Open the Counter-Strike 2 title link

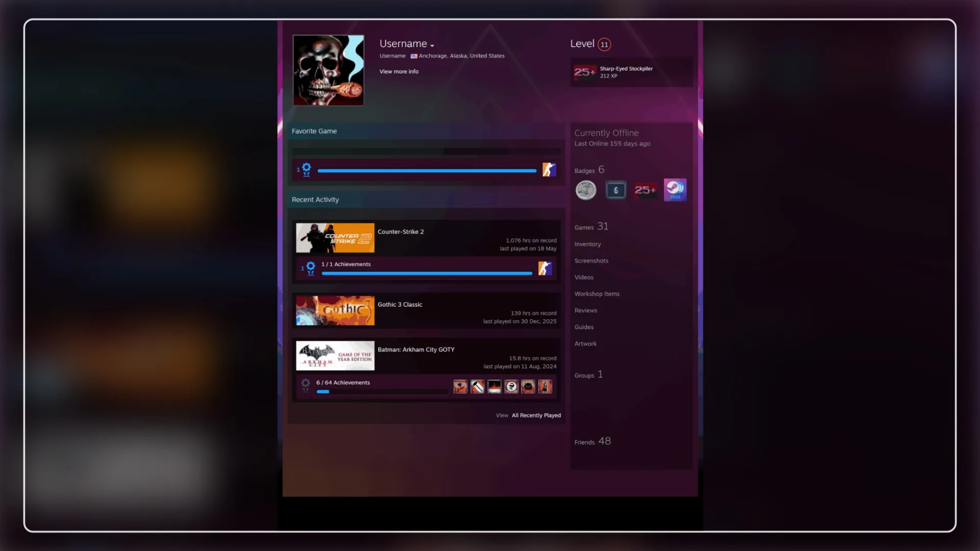coord(401,232)
